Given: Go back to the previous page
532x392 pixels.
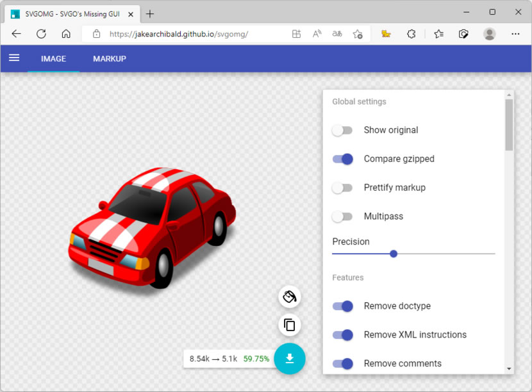Looking at the screenshot, I should click(16, 34).
